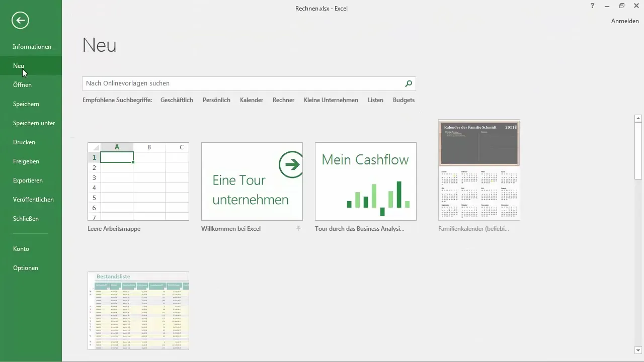Select the Familienkalender template thumbnail
The width and height of the screenshot is (644, 362).
click(479, 170)
